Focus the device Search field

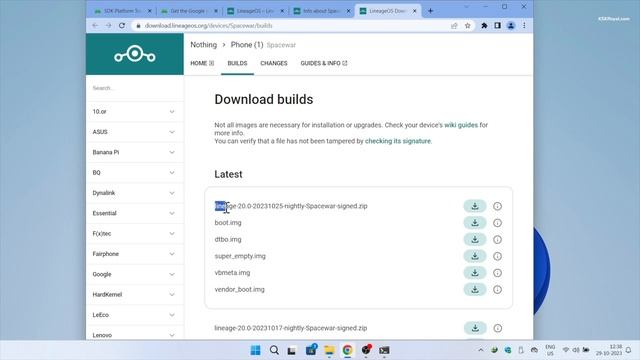tap(135, 88)
